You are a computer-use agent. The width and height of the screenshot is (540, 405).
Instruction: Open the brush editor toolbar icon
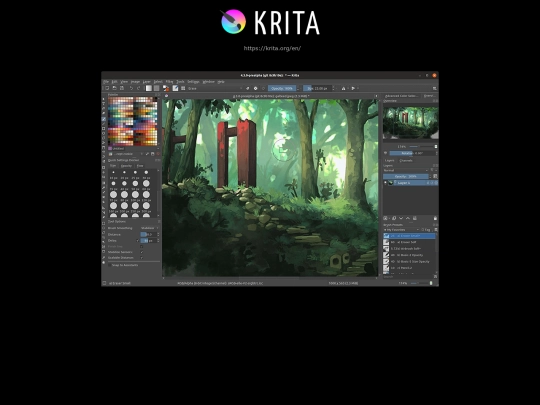(x=175, y=89)
